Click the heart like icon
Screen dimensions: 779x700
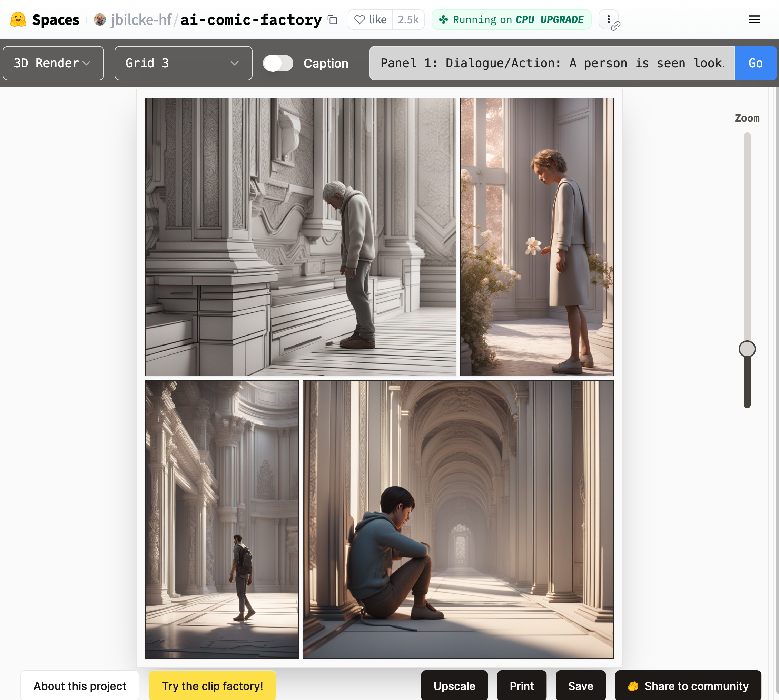(359, 20)
